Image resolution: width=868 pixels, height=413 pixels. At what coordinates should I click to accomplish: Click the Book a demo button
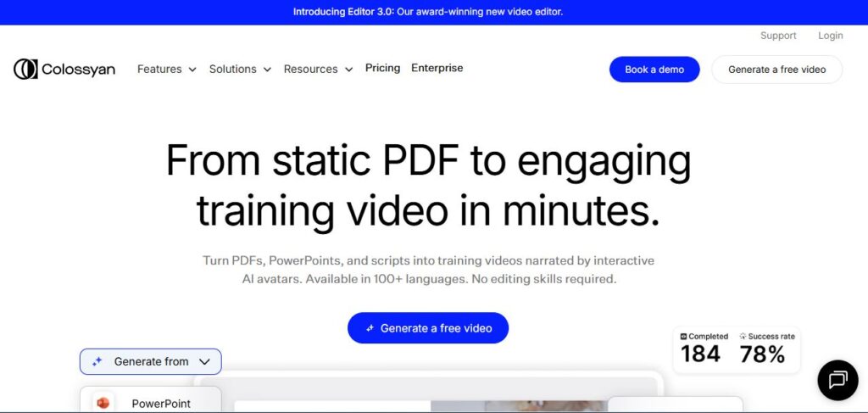tap(654, 70)
